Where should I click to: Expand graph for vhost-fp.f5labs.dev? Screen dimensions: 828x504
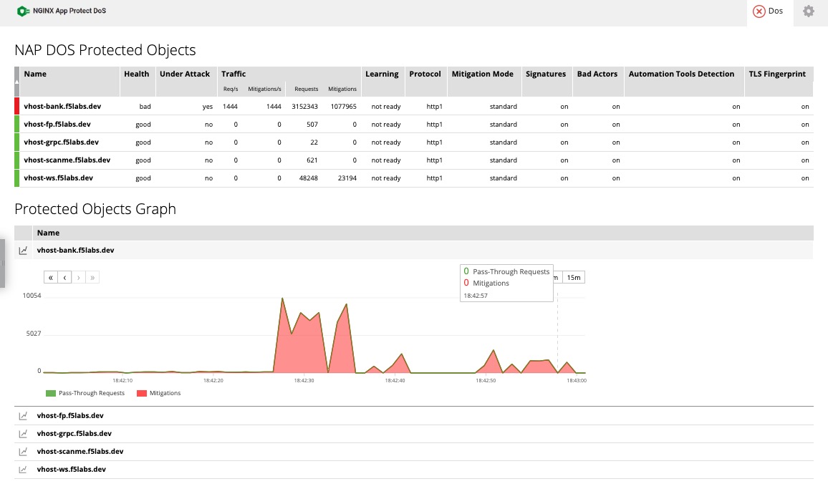(x=23, y=416)
